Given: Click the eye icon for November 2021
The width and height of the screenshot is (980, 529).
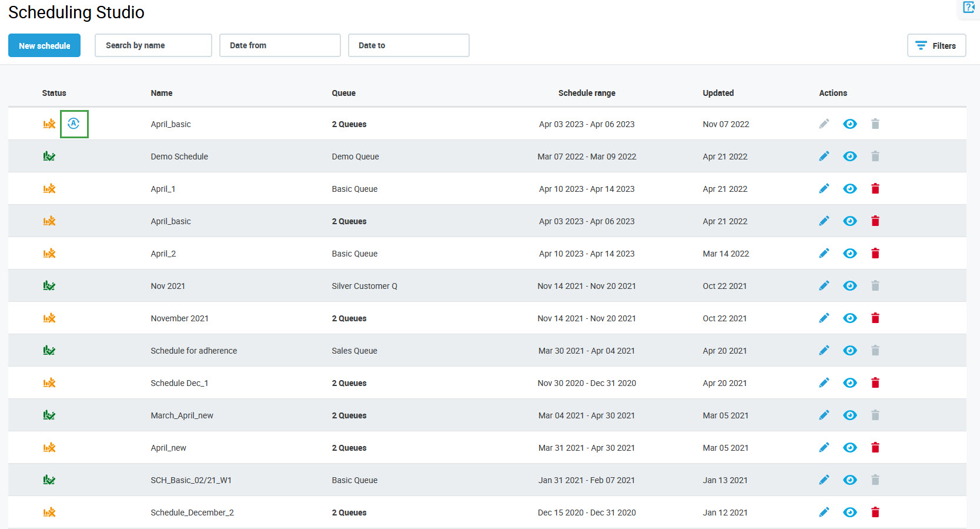Looking at the screenshot, I should (849, 318).
